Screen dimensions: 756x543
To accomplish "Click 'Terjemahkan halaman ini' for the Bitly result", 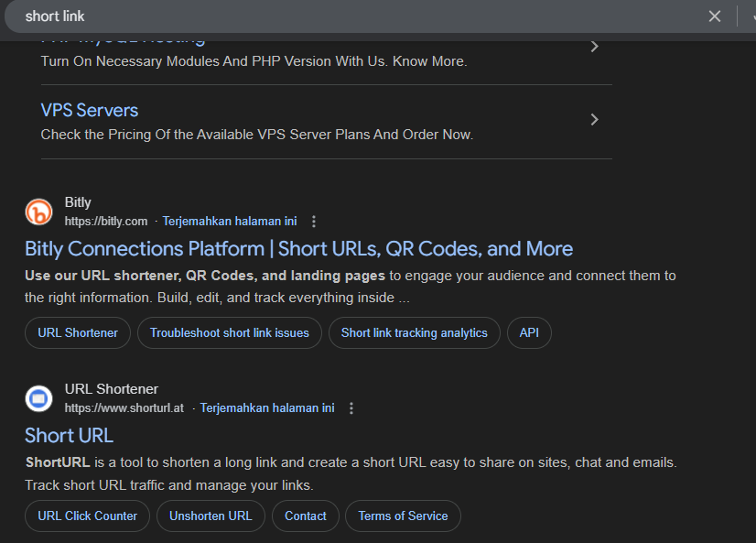I will [230, 222].
